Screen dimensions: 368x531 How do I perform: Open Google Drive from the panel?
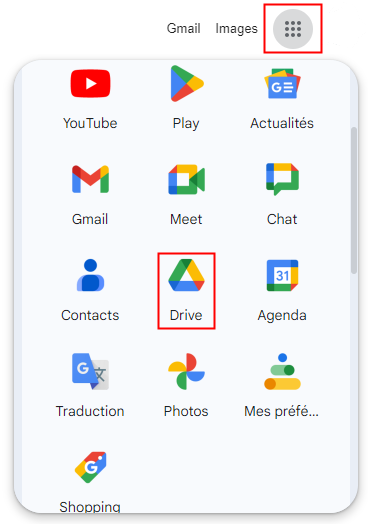(x=186, y=291)
